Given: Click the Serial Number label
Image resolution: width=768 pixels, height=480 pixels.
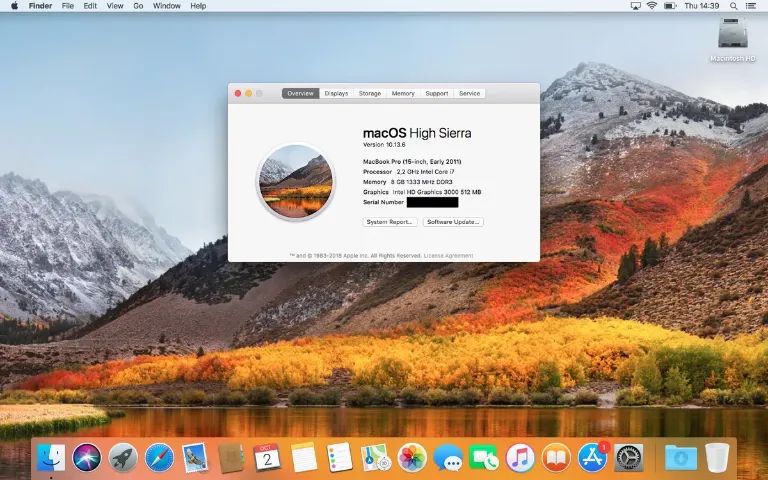Looking at the screenshot, I should coord(384,202).
